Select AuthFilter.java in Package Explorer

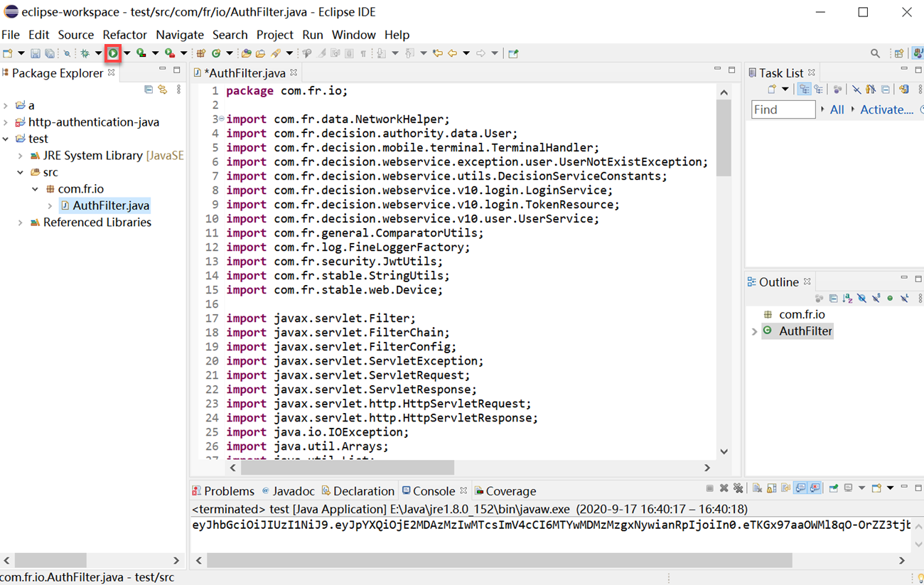pos(104,205)
